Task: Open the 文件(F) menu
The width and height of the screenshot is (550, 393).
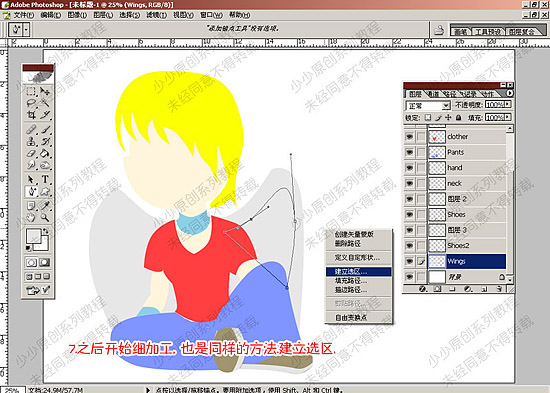Action: (23, 15)
